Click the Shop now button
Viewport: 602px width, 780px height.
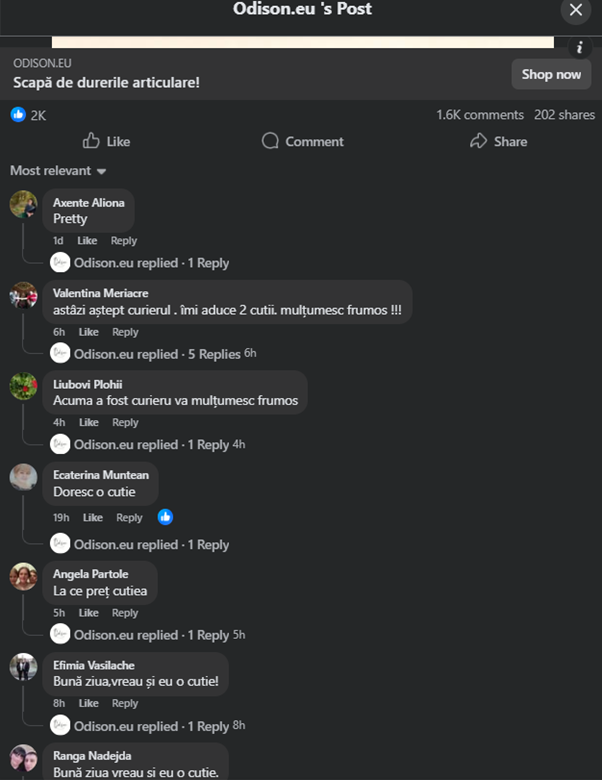coord(551,74)
